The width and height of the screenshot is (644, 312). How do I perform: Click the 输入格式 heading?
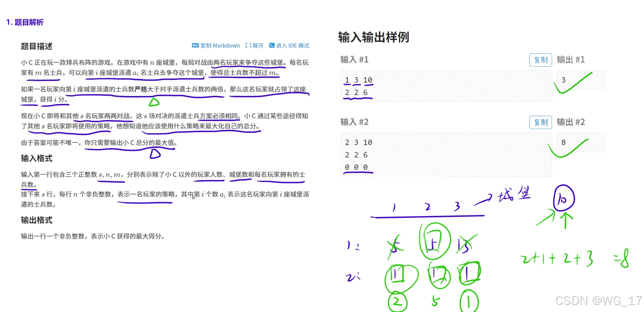tap(37, 158)
